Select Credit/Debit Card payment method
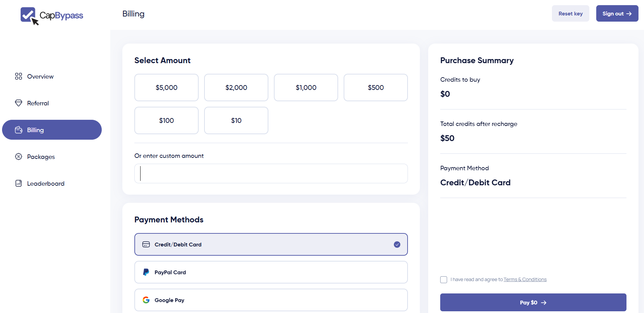 [x=271, y=244]
